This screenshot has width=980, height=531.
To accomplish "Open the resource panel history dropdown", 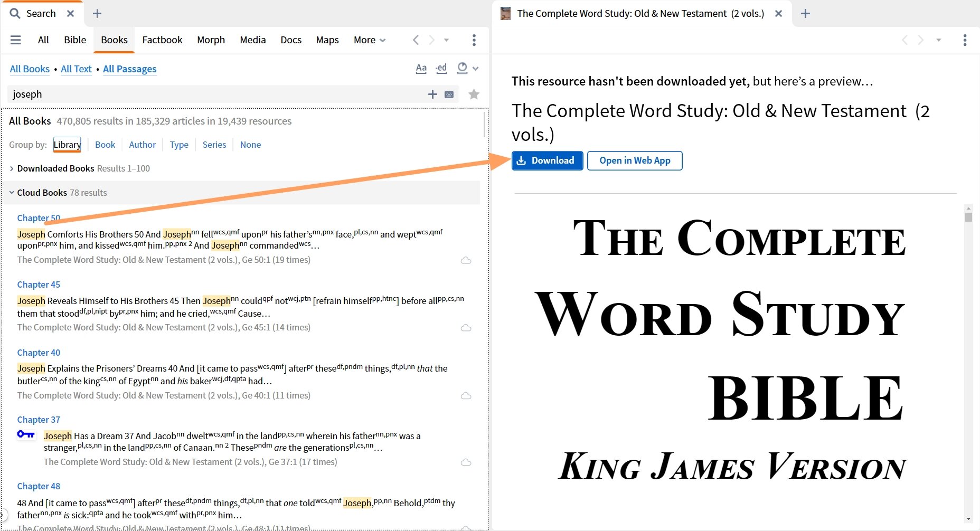I will click(938, 40).
